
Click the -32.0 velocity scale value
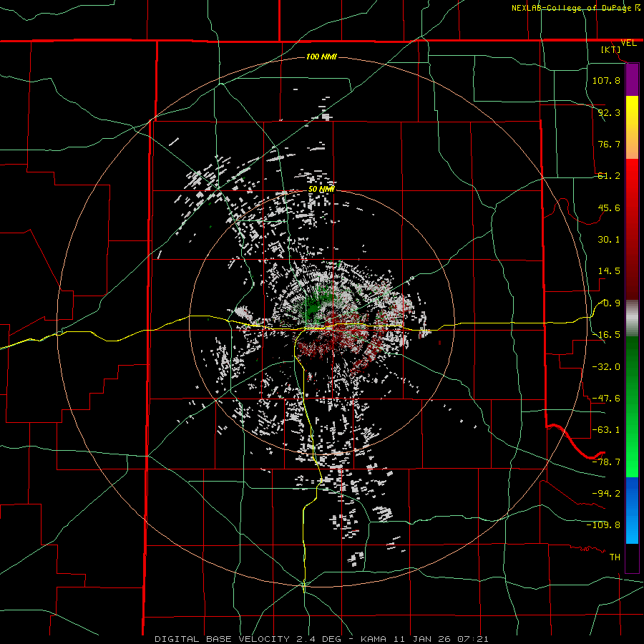(x=606, y=367)
